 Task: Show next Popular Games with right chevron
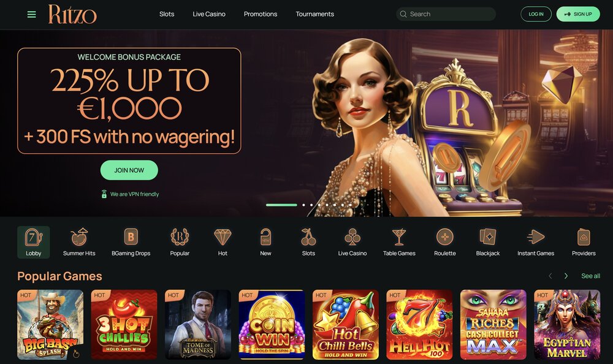point(566,276)
